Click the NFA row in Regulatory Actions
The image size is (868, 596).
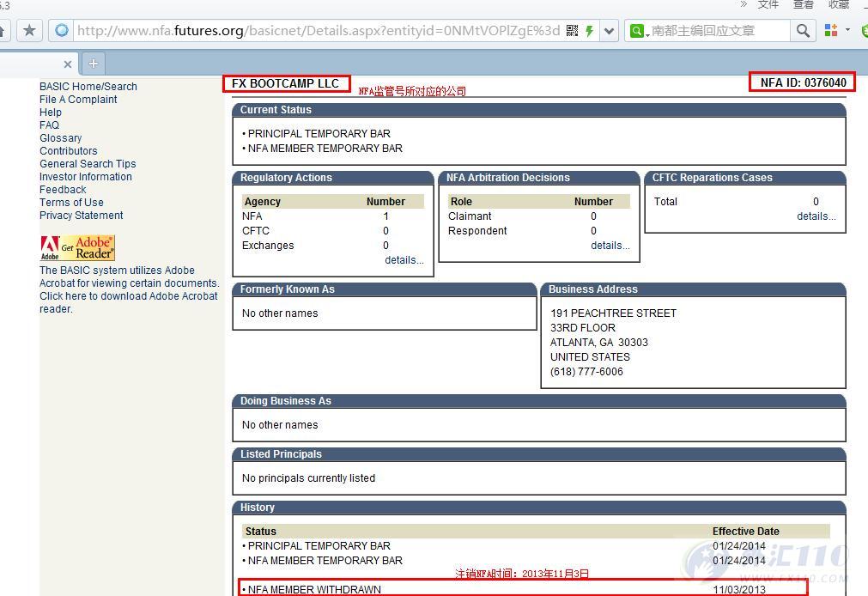[333, 216]
